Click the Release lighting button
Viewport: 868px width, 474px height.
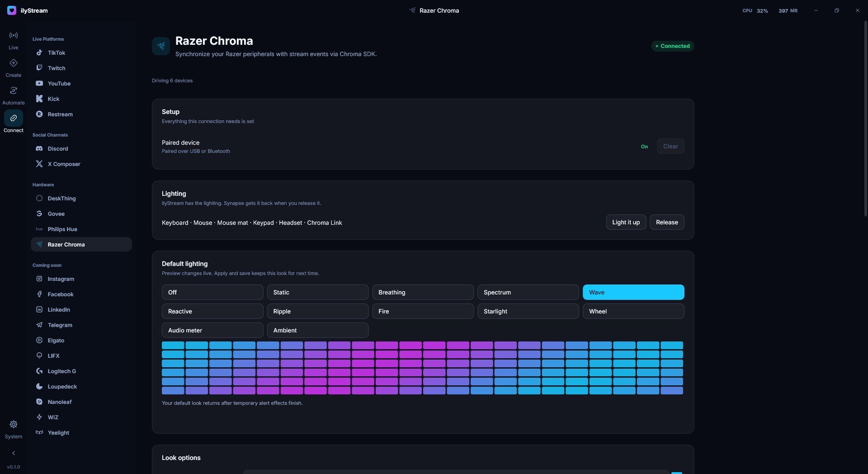667,222
